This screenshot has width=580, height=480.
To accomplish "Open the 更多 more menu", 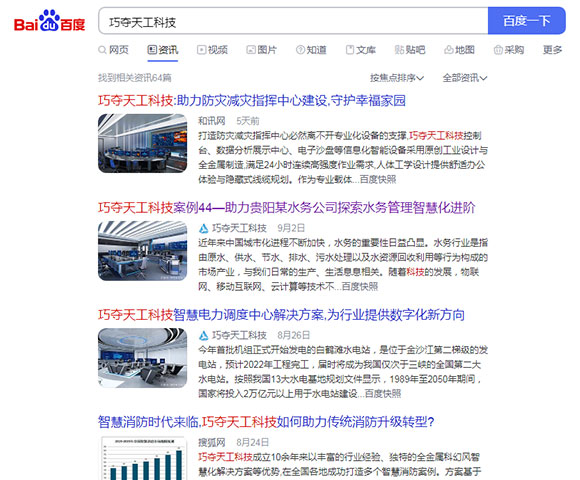I will tap(552, 50).
